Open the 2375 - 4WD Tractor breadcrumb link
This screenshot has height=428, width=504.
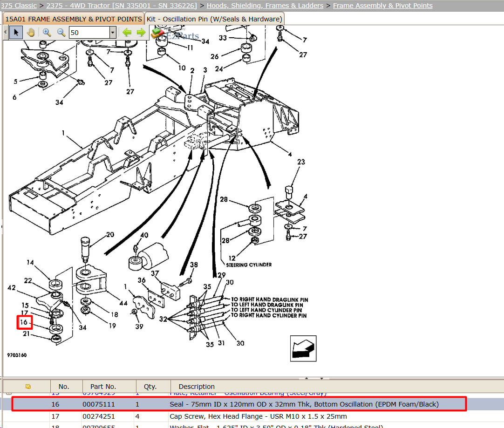(122, 6)
